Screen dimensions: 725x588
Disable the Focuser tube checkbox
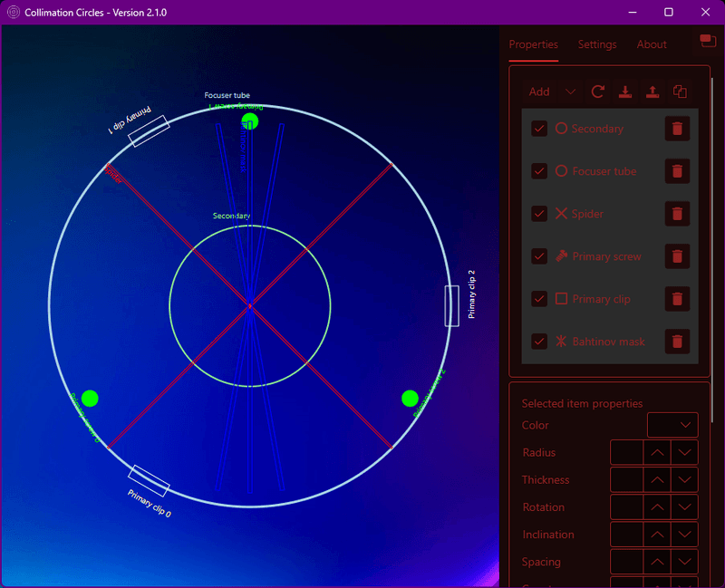click(x=539, y=171)
